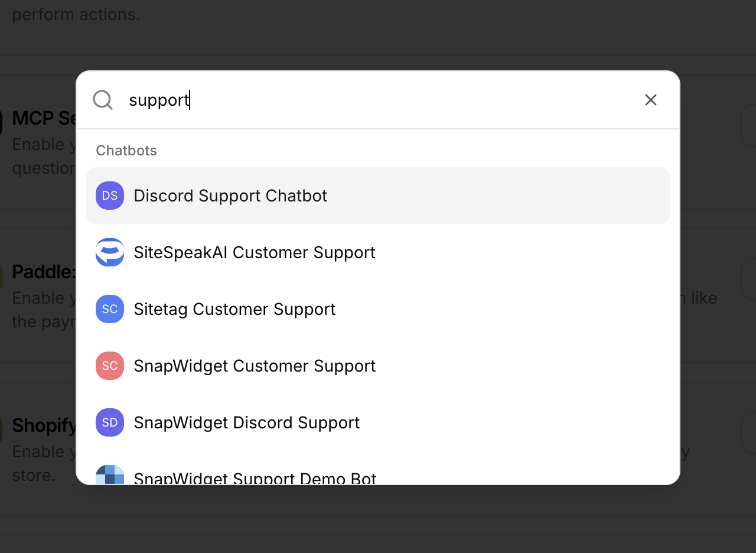Click the purple SD avatar icon
Image resolution: width=756 pixels, height=553 pixels.
[110, 422]
